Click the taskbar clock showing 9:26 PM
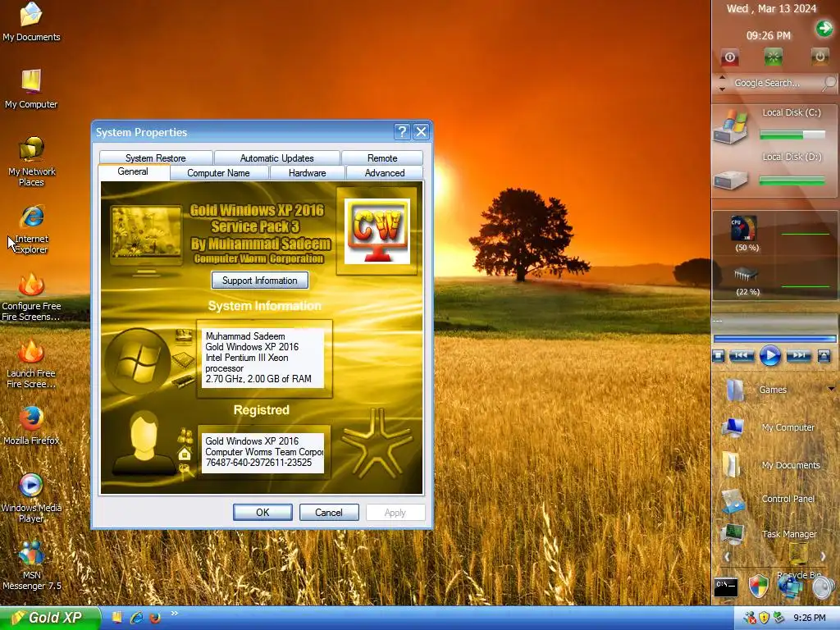Image resolution: width=840 pixels, height=630 pixels. pos(809,618)
